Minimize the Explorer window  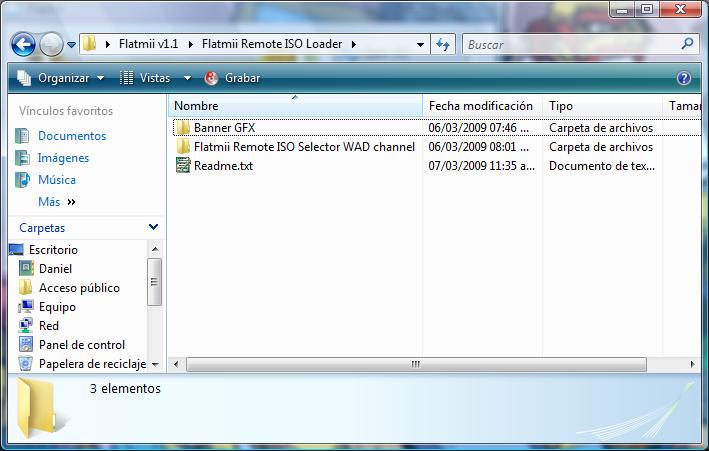tap(622, 9)
